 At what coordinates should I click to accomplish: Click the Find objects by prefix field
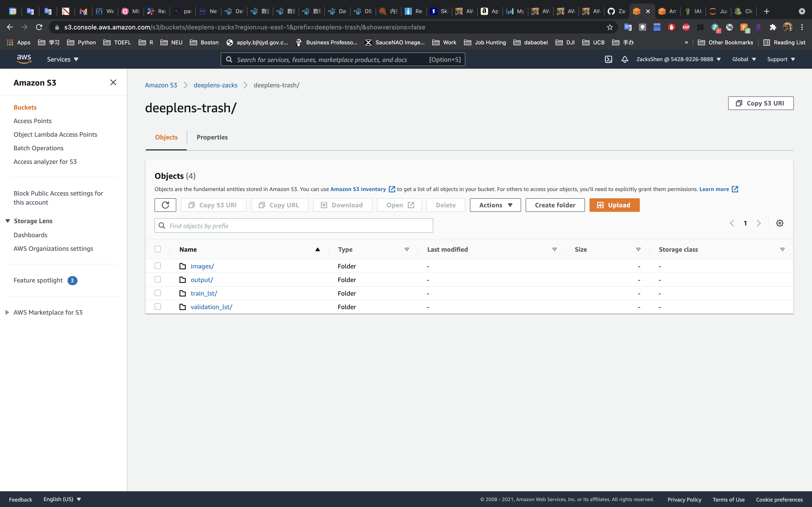(294, 226)
